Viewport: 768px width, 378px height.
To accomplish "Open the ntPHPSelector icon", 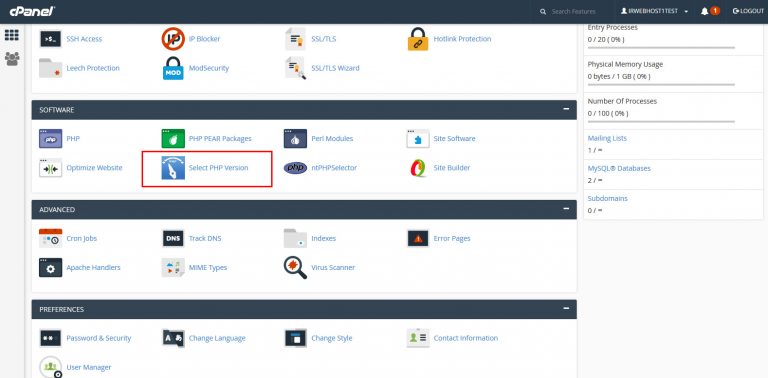I will pyautogui.click(x=295, y=168).
